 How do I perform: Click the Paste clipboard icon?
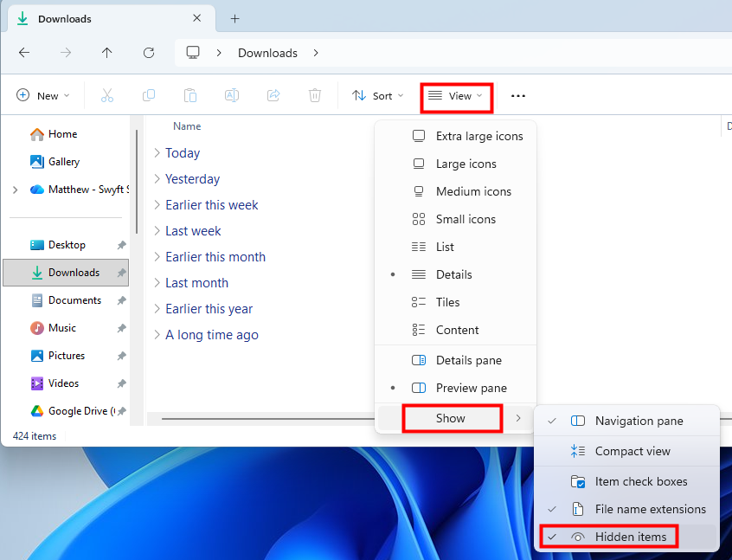[x=190, y=96]
